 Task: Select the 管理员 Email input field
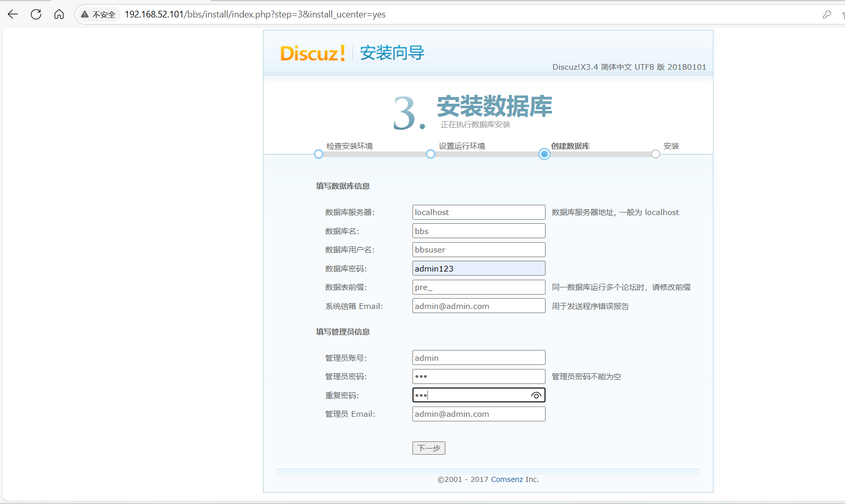(x=479, y=414)
